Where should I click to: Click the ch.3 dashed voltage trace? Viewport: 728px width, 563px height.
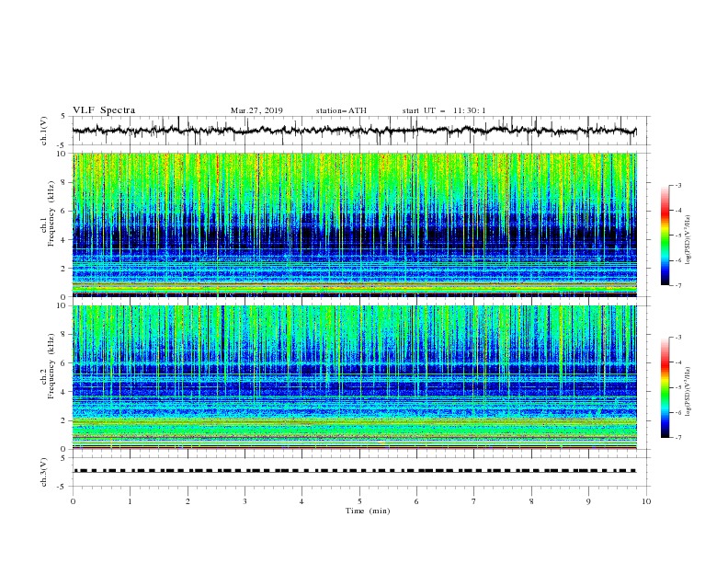pos(355,471)
